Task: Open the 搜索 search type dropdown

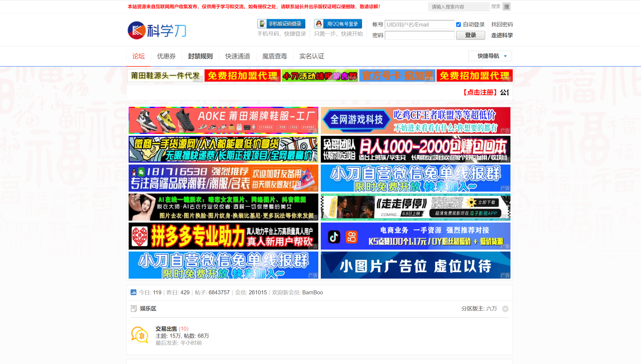Action: tap(496, 7)
